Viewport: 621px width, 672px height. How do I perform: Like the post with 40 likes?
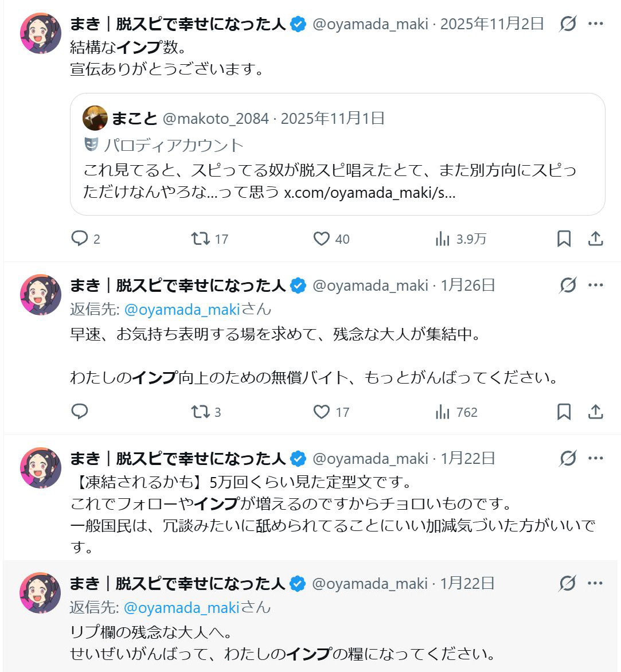point(322,239)
